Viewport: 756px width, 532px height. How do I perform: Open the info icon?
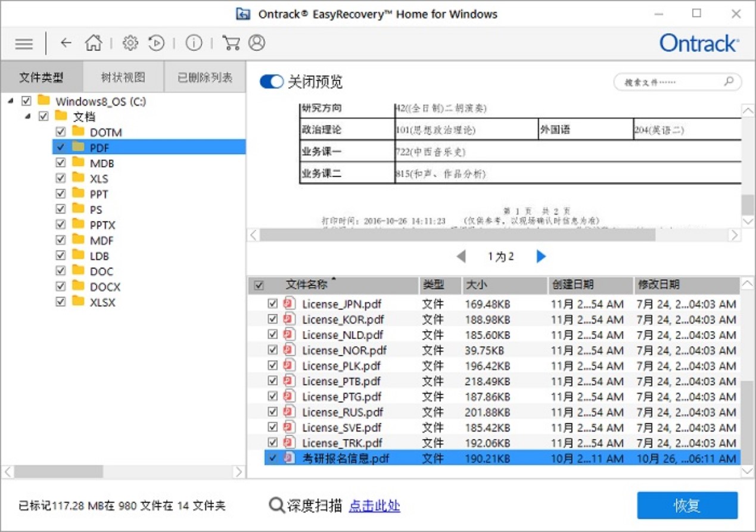pyautogui.click(x=194, y=43)
